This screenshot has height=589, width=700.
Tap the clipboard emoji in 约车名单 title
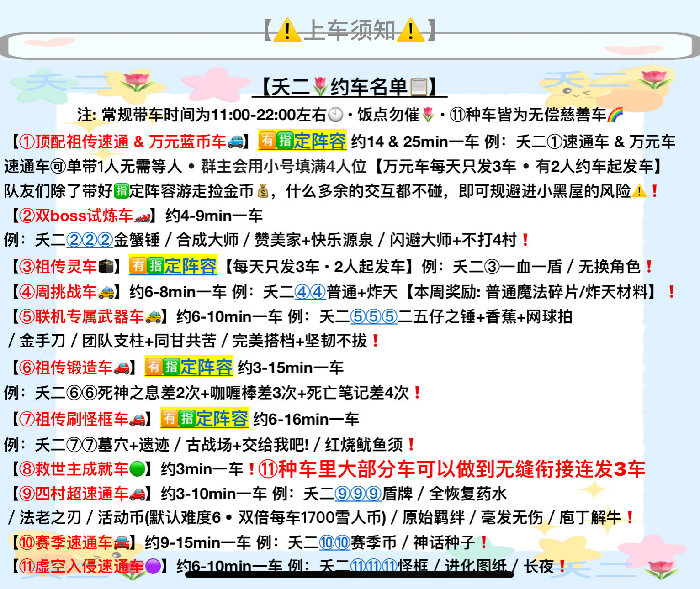pos(419,87)
